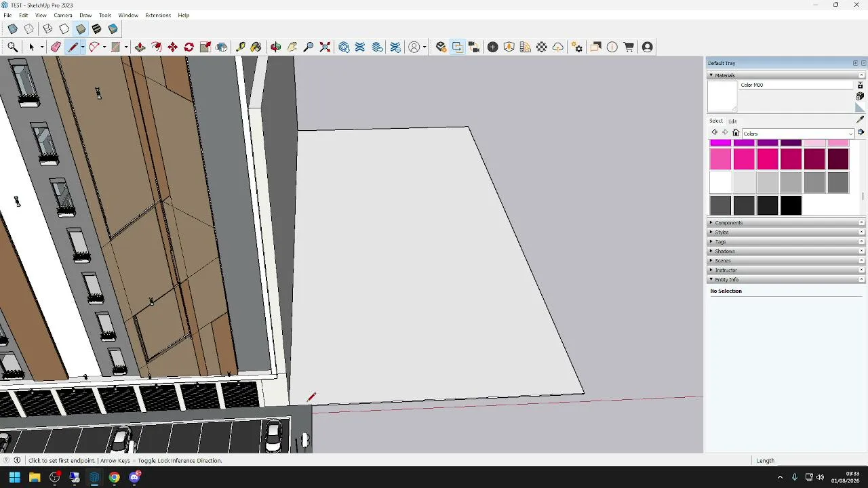
Task: Select the Paint Bucket tool
Action: tap(256, 47)
